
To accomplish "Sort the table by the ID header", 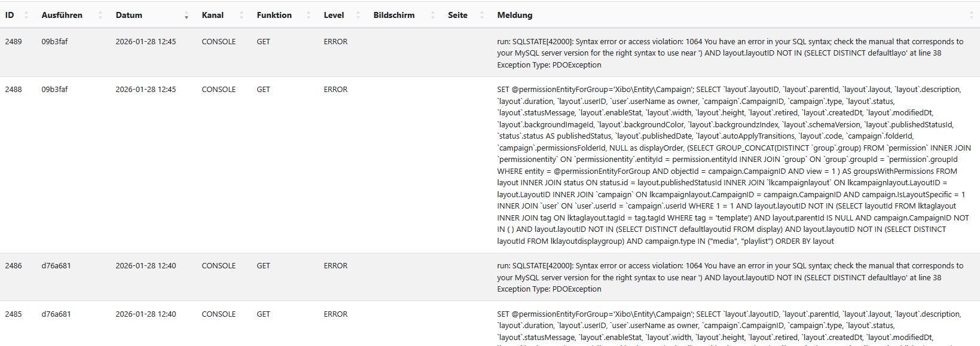I will pos(10,16).
